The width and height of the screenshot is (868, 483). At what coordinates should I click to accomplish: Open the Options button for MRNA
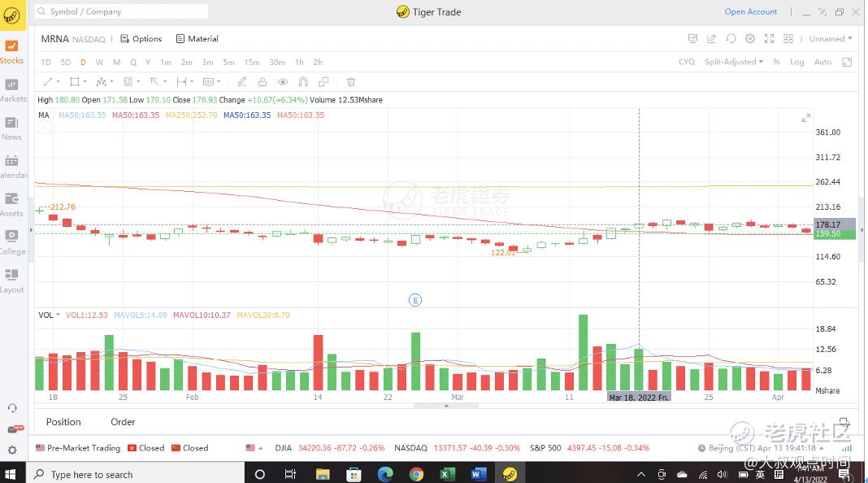(141, 39)
